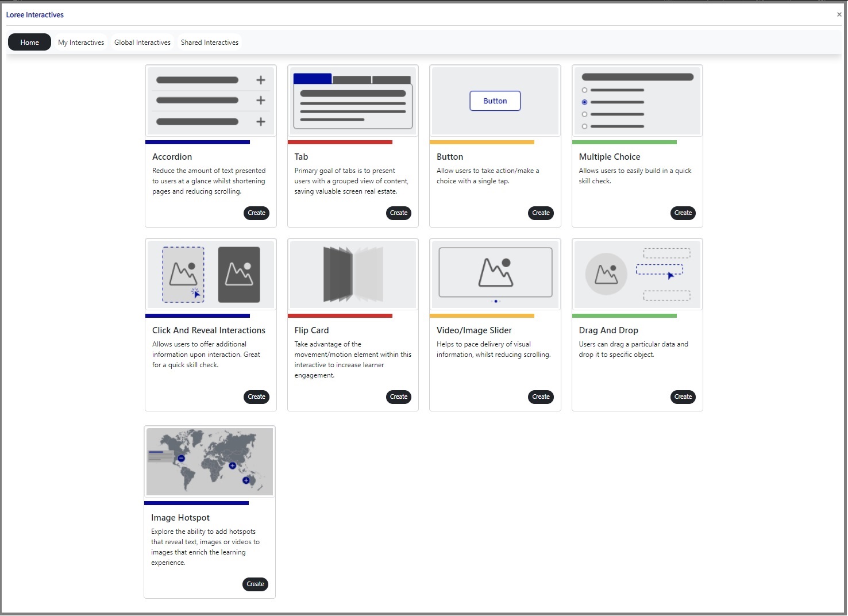Click the Video/Image Slider title text
Screen dimensions: 848x616
point(474,330)
